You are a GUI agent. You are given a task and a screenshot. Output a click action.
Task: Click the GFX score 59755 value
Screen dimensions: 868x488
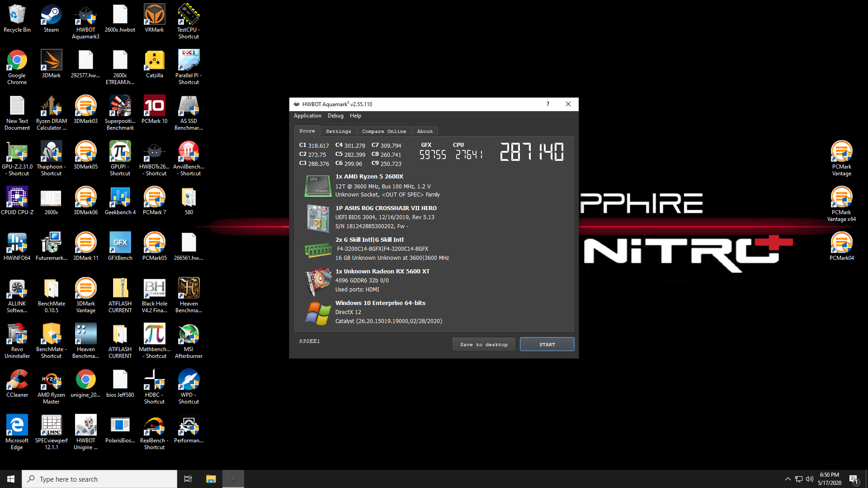click(x=433, y=155)
